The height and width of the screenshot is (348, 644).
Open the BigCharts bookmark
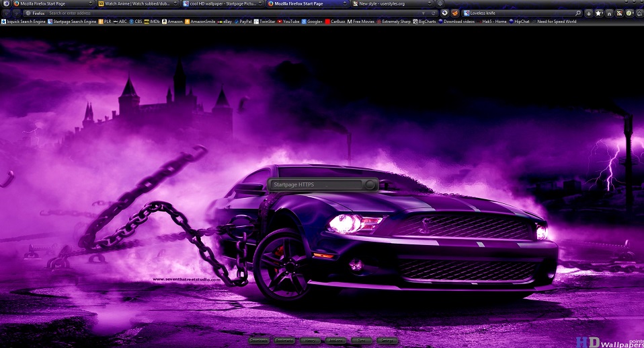tap(424, 22)
